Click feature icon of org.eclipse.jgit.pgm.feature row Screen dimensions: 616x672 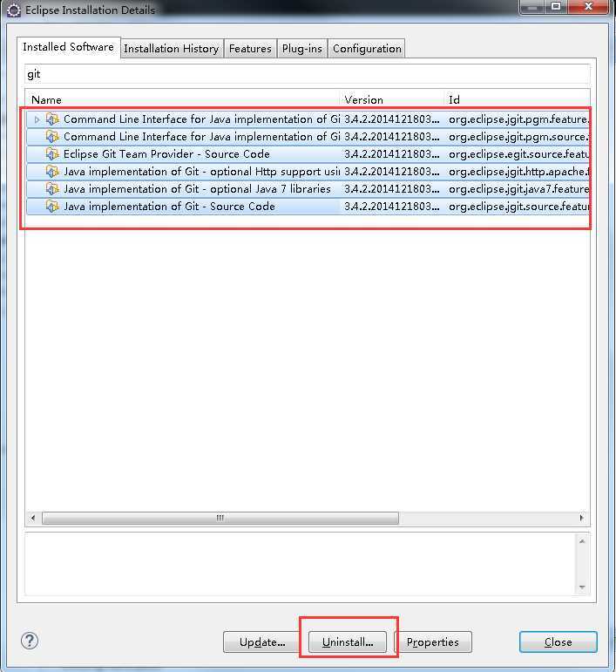[52, 119]
